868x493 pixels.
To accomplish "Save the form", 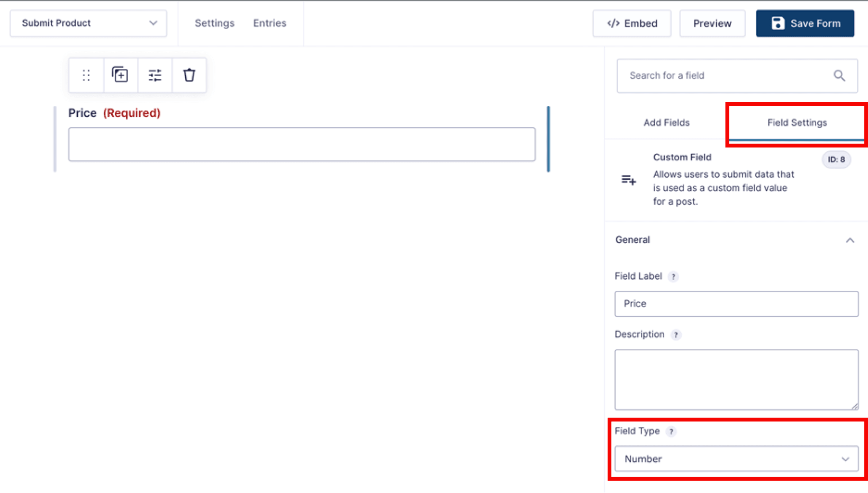I will coord(804,23).
